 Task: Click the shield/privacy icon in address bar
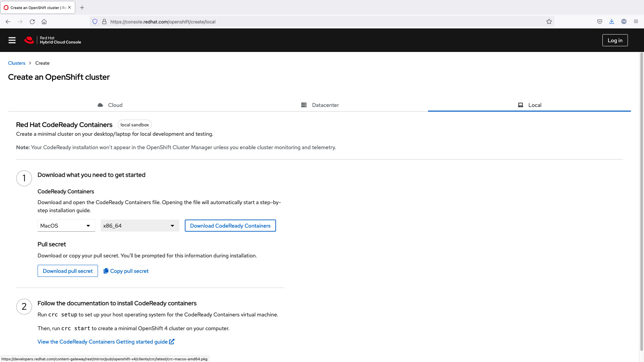tap(95, 21)
